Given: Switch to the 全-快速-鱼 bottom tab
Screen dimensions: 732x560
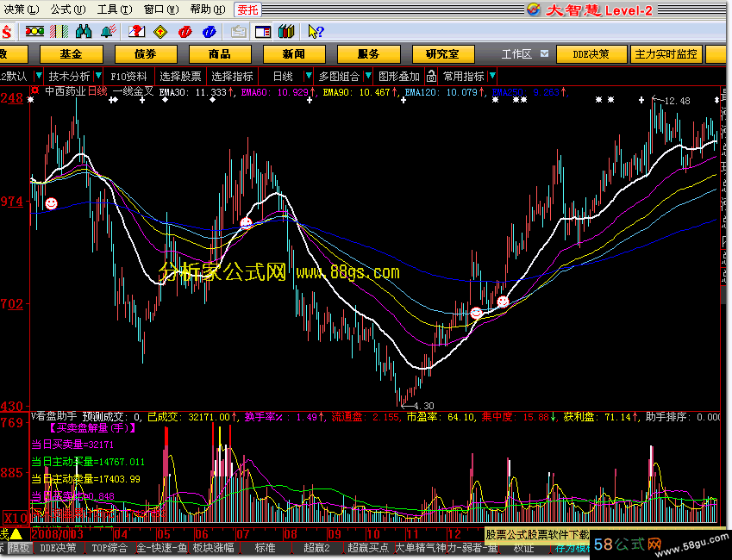Looking at the screenshot, I should coord(161,548).
